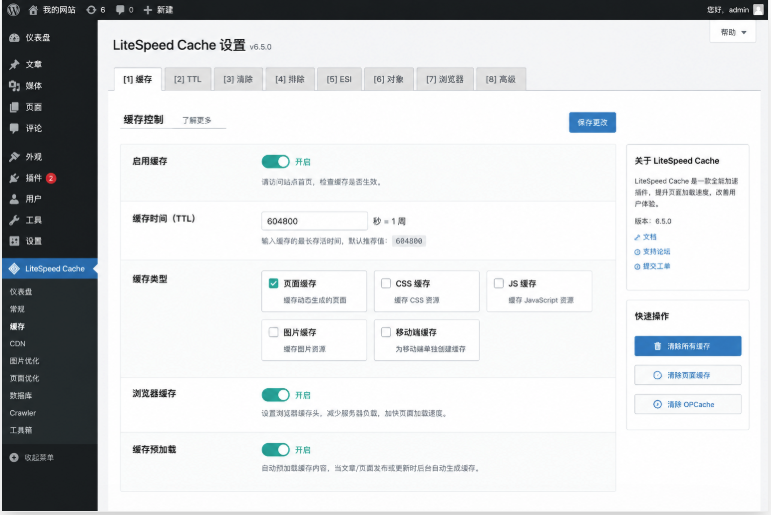
Task: Click the 页面 pages icon
Action: tap(14, 107)
